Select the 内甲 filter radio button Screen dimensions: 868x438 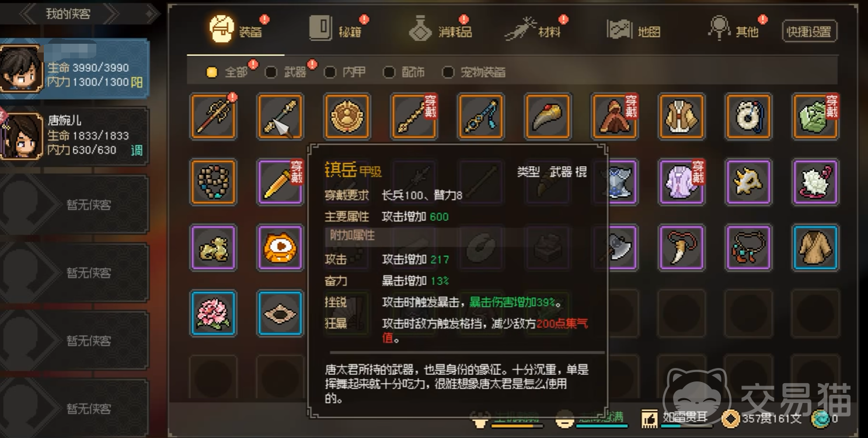coord(330,72)
